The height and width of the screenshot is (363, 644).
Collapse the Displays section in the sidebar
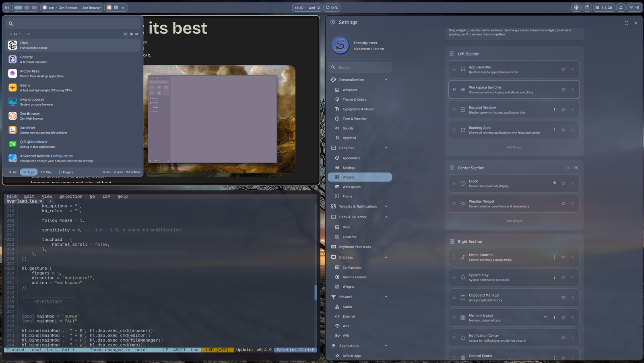click(x=386, y=257)
